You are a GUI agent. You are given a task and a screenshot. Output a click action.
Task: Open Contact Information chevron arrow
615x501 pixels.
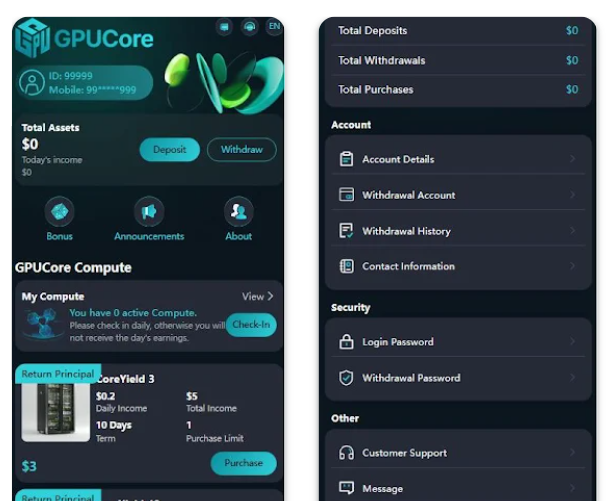(573, 266)
